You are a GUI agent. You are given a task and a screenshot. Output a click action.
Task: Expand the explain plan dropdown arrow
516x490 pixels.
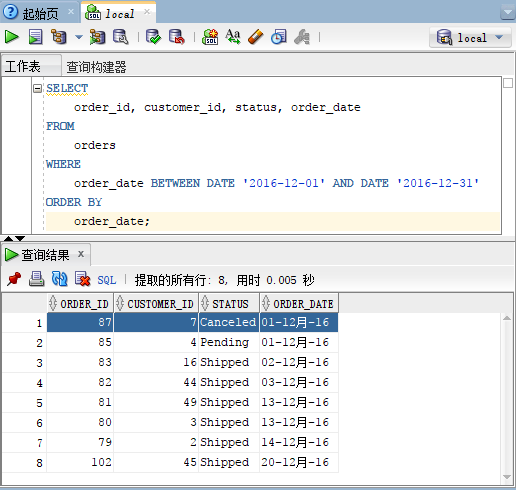(x=79, y=37)
